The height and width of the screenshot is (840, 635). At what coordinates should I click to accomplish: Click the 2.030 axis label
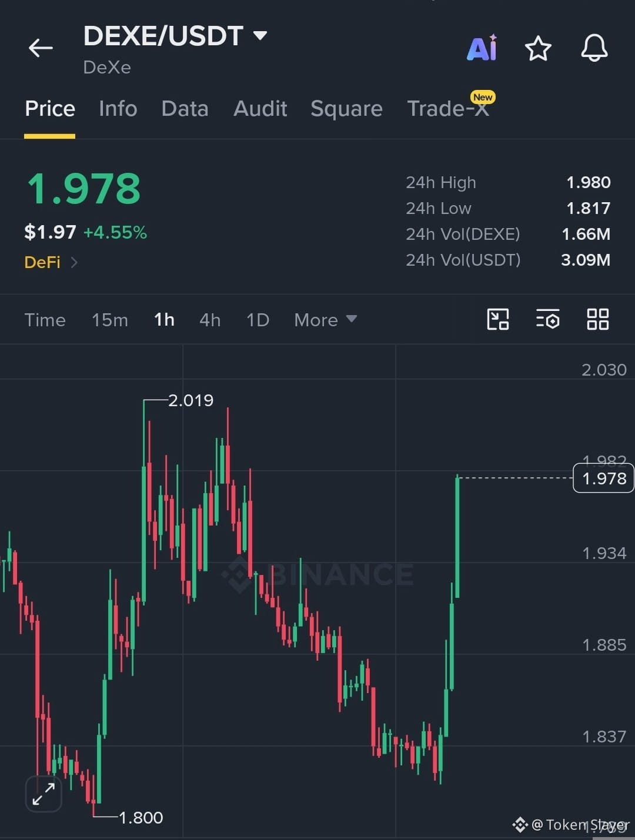point(604,370)
